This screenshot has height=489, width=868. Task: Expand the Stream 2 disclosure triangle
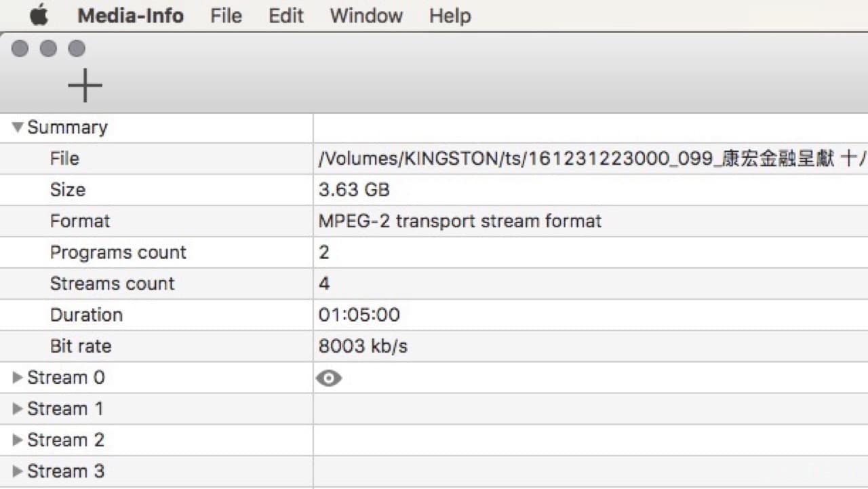tap(18, 440)
